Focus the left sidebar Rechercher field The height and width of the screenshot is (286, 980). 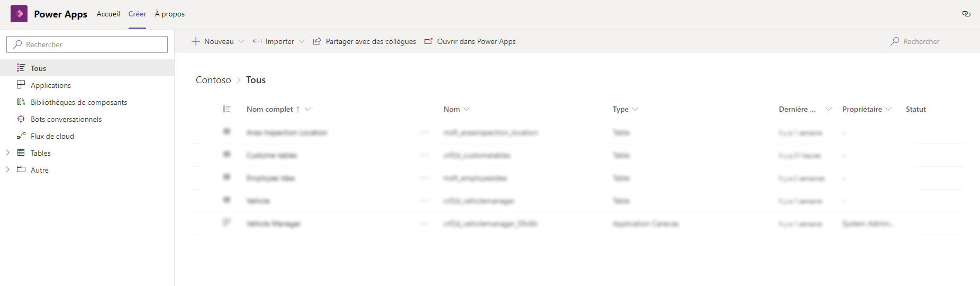(x=87, y=44)
